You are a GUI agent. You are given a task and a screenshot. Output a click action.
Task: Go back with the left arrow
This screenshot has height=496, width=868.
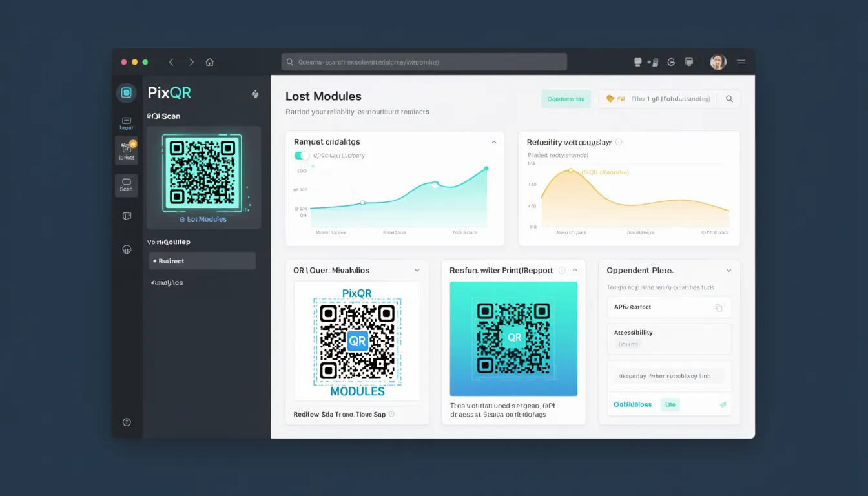(x=171, y=62)
